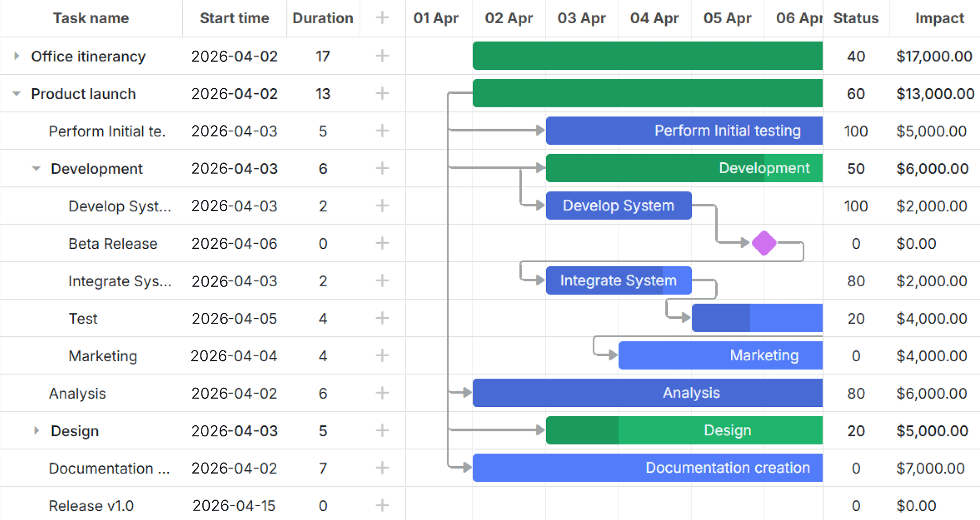980x520 pixels.
Task: Select the Beta Release task name
Action: (x=113, y=244)
